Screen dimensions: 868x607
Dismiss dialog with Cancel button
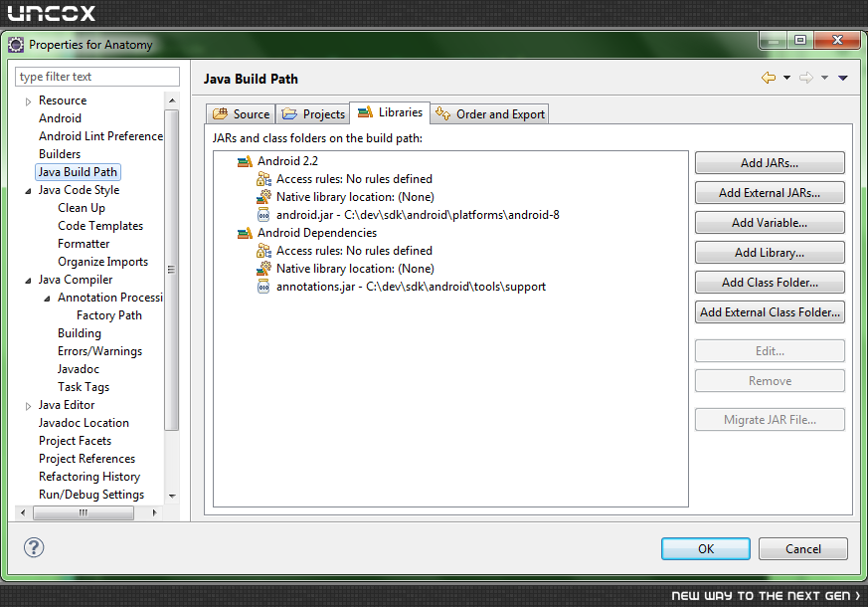tap(803, 549)
